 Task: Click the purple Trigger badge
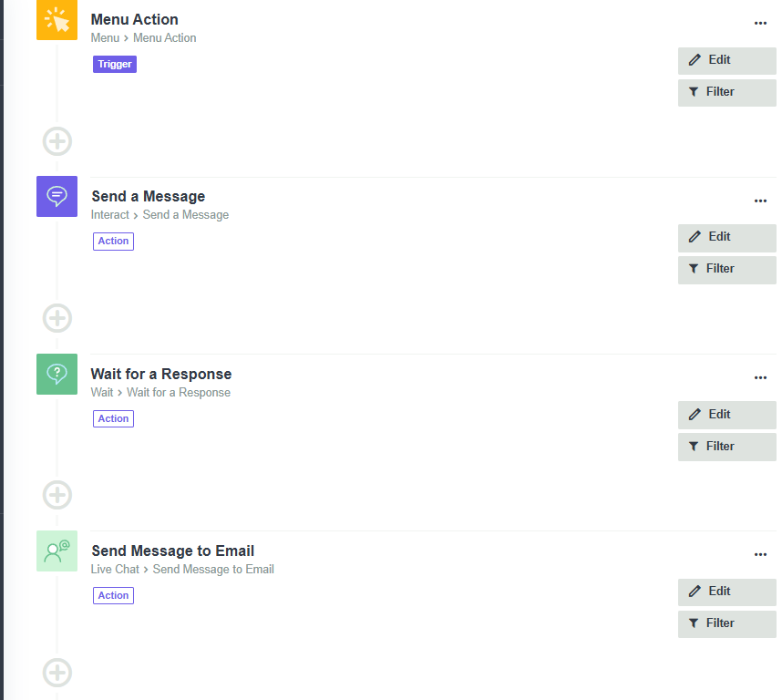pos(115,65)
